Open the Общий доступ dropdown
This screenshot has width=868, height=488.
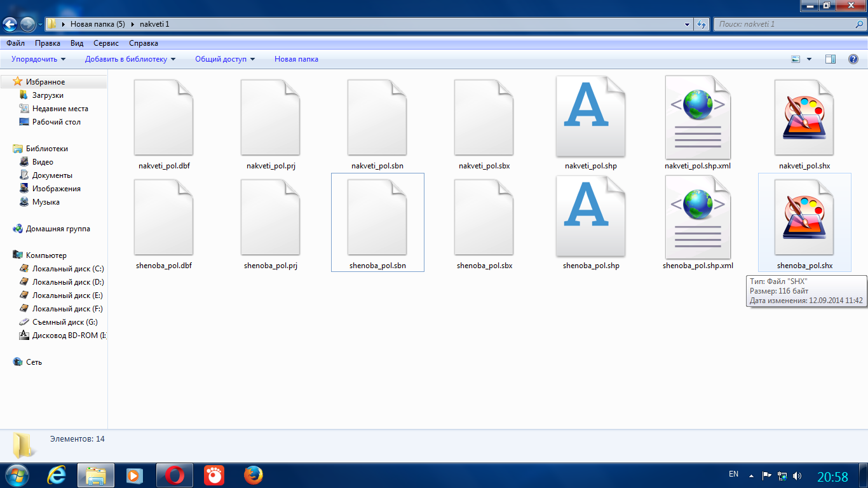coord(225,59)
